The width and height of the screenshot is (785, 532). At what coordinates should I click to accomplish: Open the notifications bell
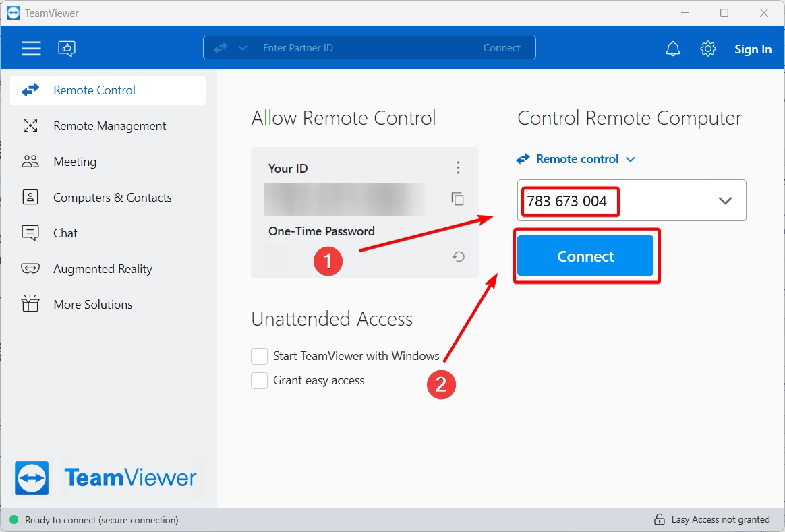tap(673, 49)
